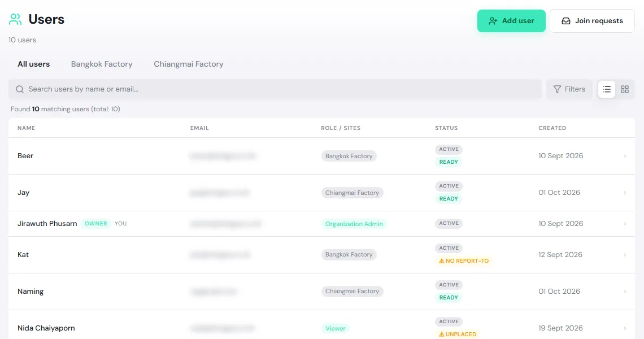644x339 pixels.
Task: Click the magnifier icon in the search bar
Action: tap(20, 89)
